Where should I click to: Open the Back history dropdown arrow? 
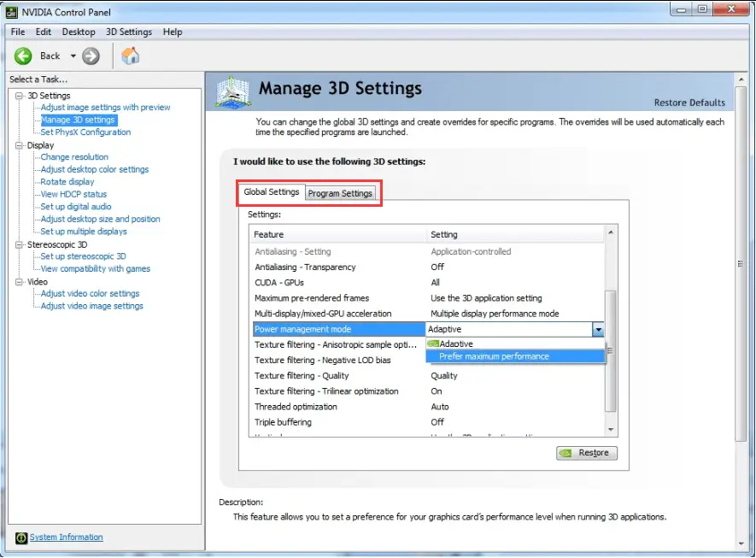tap(73, 56)
